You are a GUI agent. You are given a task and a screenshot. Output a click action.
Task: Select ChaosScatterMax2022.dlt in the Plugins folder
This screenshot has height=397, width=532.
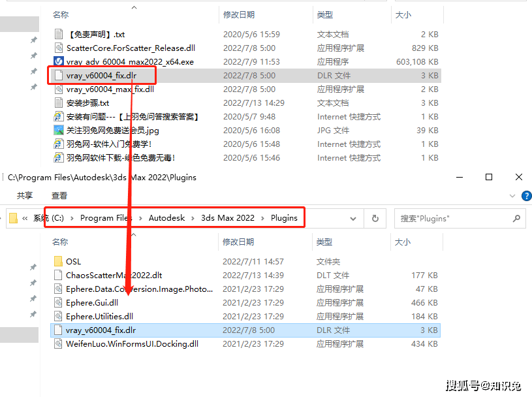coord(114,276)
